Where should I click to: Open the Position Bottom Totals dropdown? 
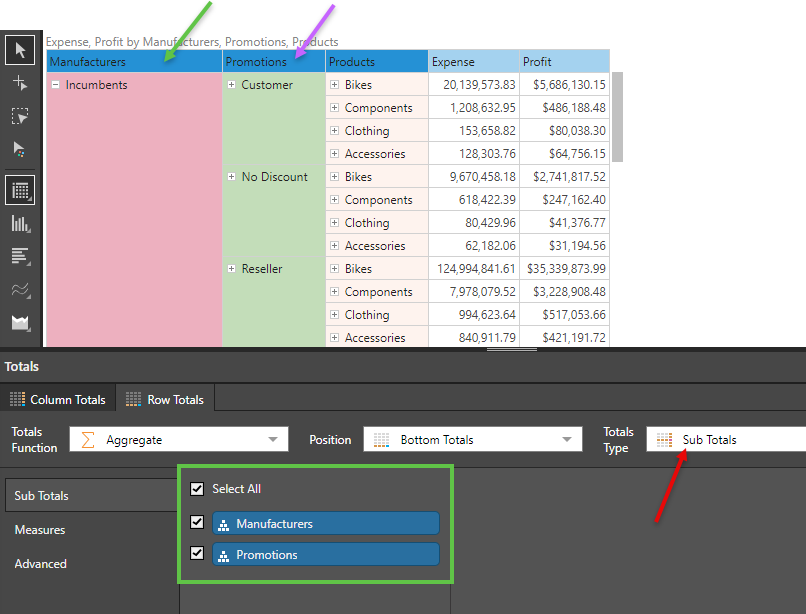pos(472,439)
